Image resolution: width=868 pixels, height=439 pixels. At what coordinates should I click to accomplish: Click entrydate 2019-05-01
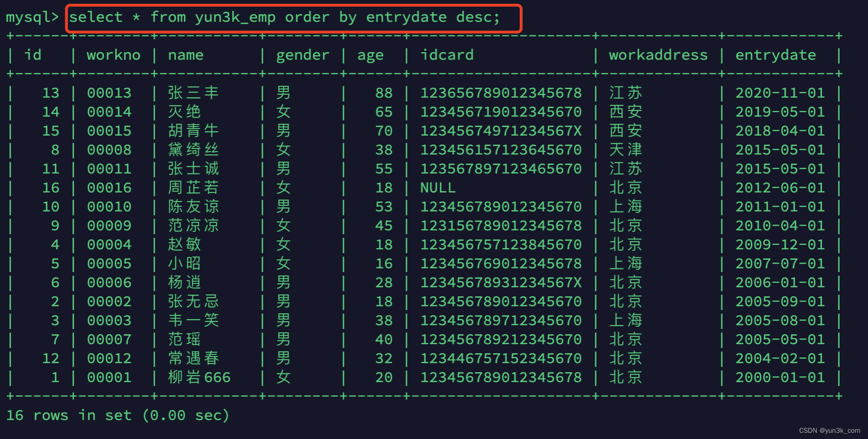point(780,112)
